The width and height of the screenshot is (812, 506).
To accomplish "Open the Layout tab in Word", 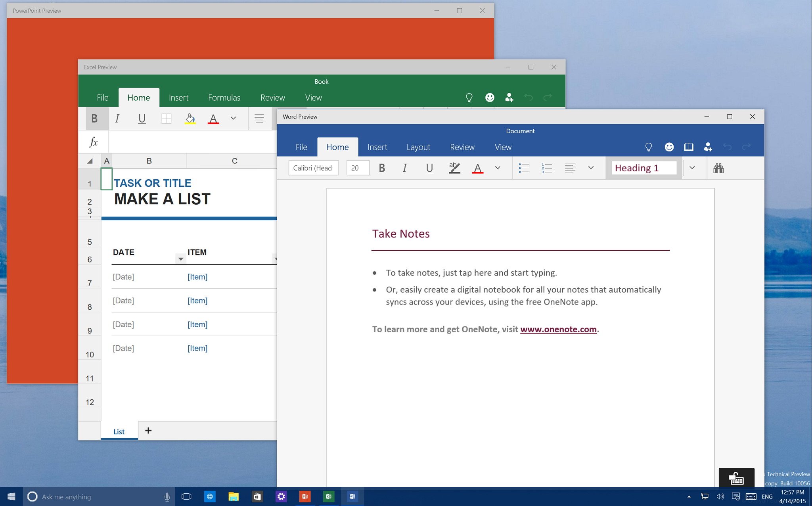I will coord(418,147).
